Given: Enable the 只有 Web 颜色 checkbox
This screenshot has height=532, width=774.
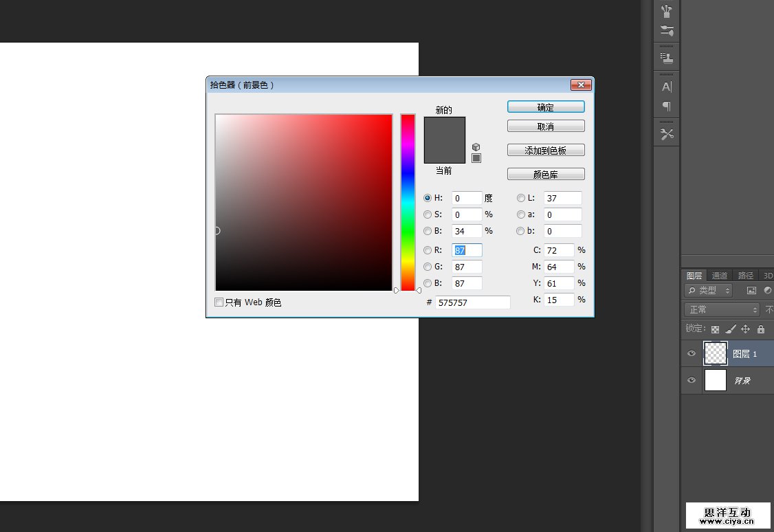Looking at the screenshot, I should tap(219, 302).
